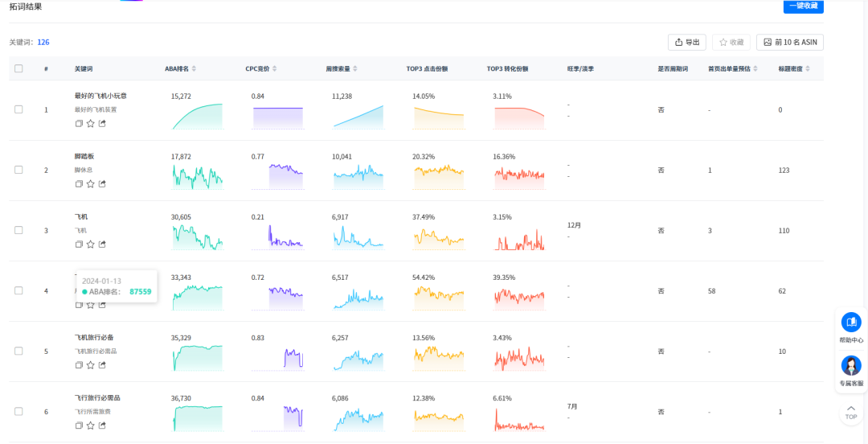Copy keyword in row 1
This screenshot has height=444, width=868.
pyautogui.click(x=79, y=123)
